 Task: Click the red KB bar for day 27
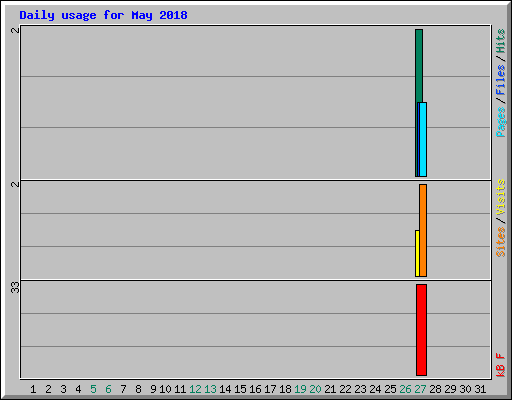421,330
